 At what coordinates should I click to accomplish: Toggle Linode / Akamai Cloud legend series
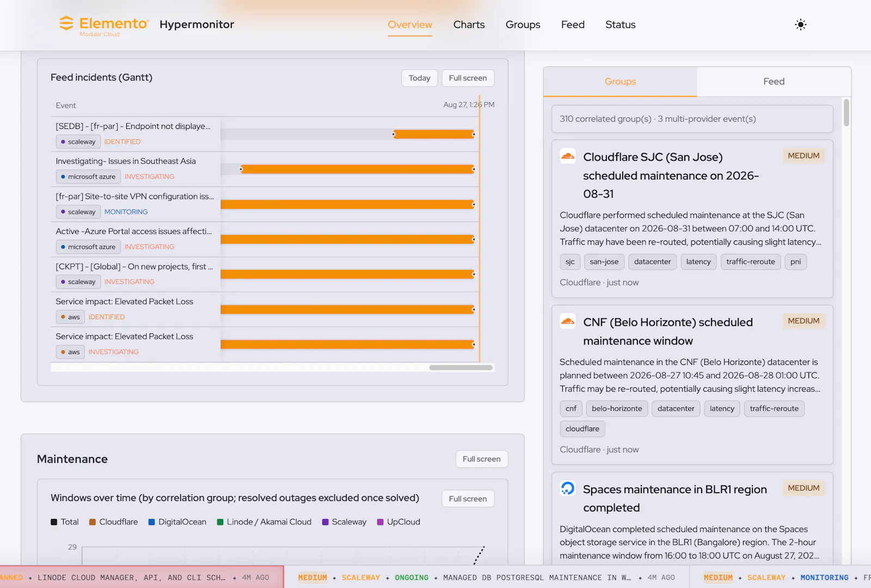(264, 522)
